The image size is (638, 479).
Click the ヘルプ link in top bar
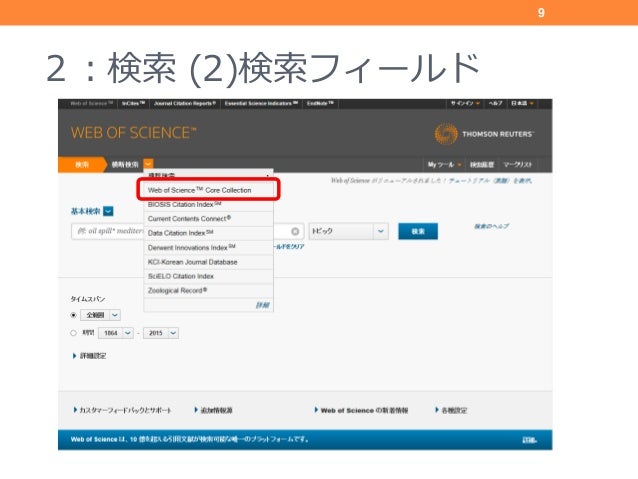495,103
